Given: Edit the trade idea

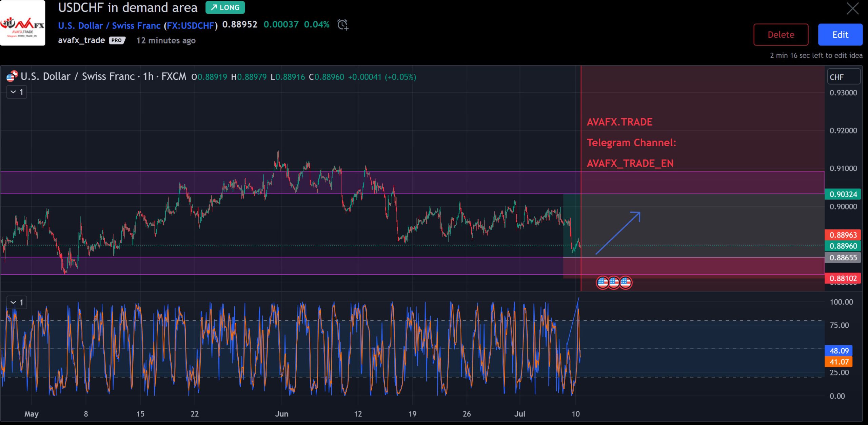Looking at the screenshot, I should coord(840,34).
